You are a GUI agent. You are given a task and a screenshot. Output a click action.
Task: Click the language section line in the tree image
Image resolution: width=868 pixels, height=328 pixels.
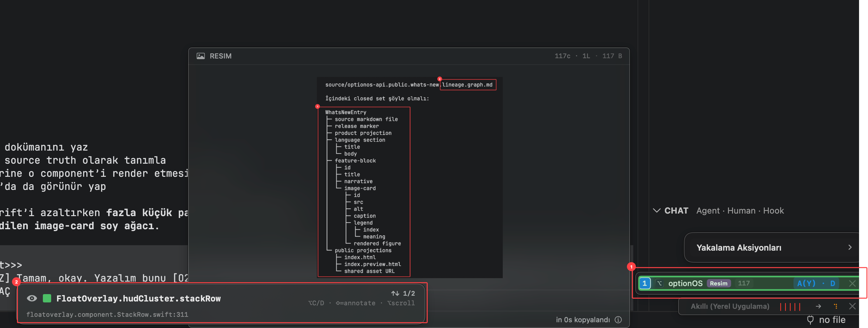click(x=359, y=140)
